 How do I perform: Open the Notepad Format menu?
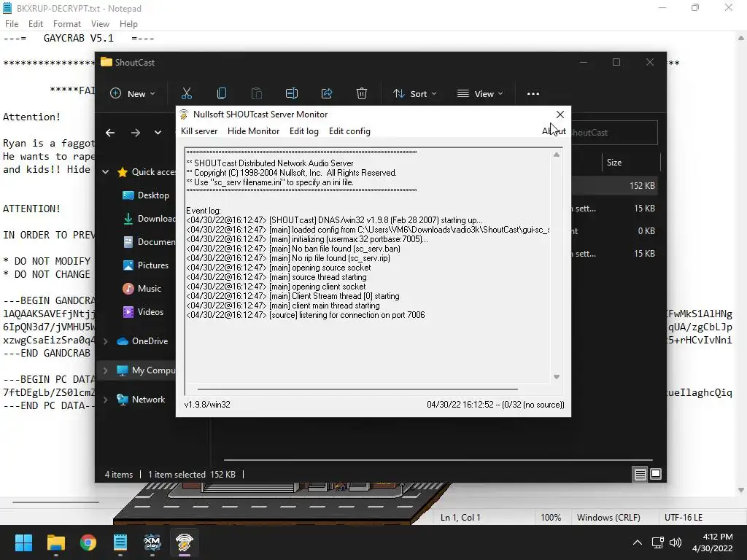click(66, 24)
